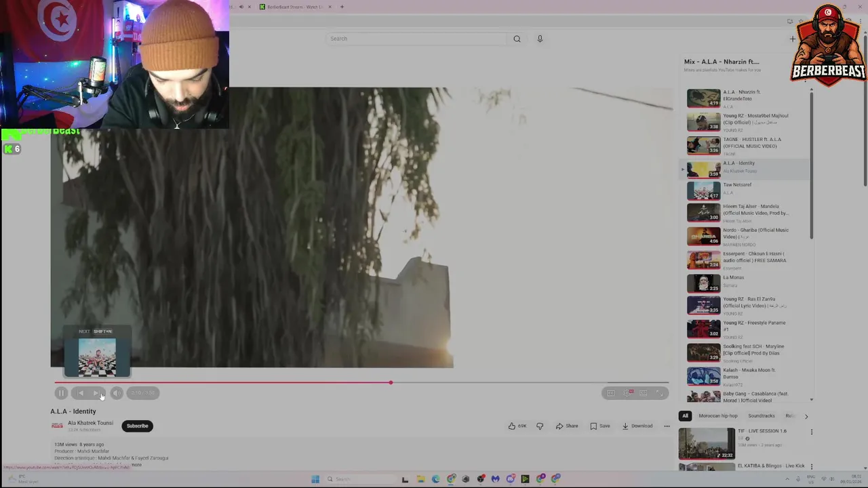The height and width of the screenshot is (488, 868).
Task: Subscribe to Ala Khatrek Tounsi channel
Action: pos(137,426)
